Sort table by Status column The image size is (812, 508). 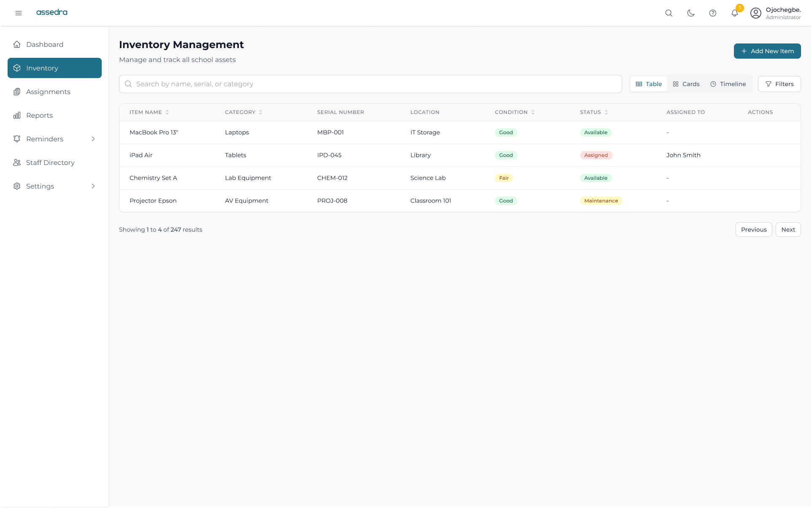(x=594, y=112)
